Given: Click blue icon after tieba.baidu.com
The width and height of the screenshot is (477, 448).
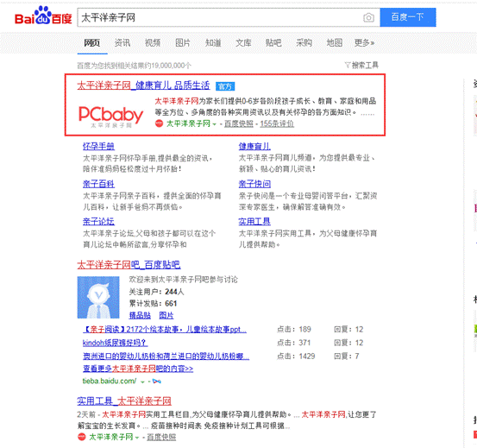Looking at the screenshot, I should coord(157,382).
